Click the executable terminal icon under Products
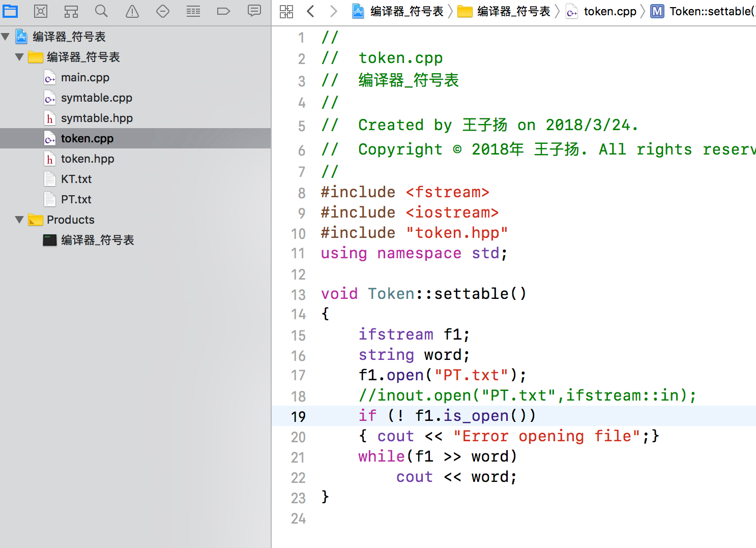 50,240
